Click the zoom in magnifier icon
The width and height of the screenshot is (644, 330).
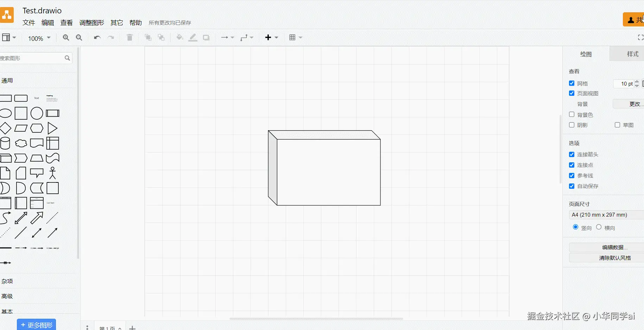pos(66,37)
